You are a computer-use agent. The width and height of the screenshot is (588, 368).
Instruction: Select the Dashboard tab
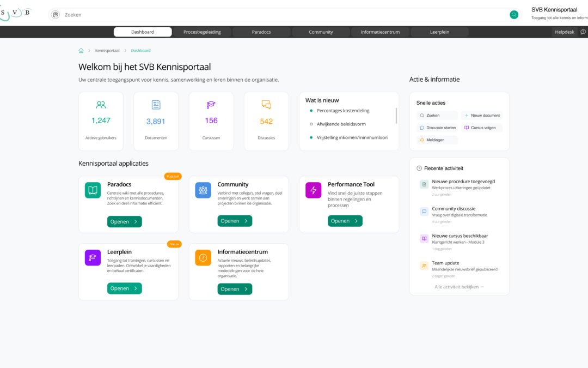[x=142, y=32]
